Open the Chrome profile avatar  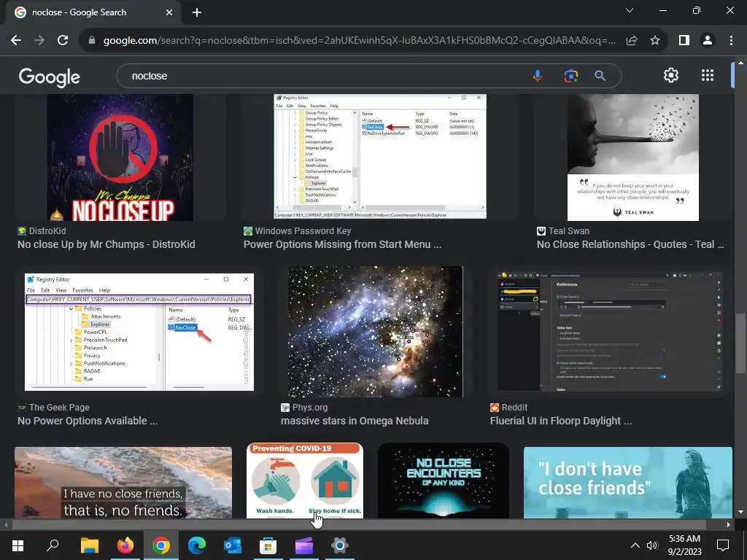click(708, 41)
